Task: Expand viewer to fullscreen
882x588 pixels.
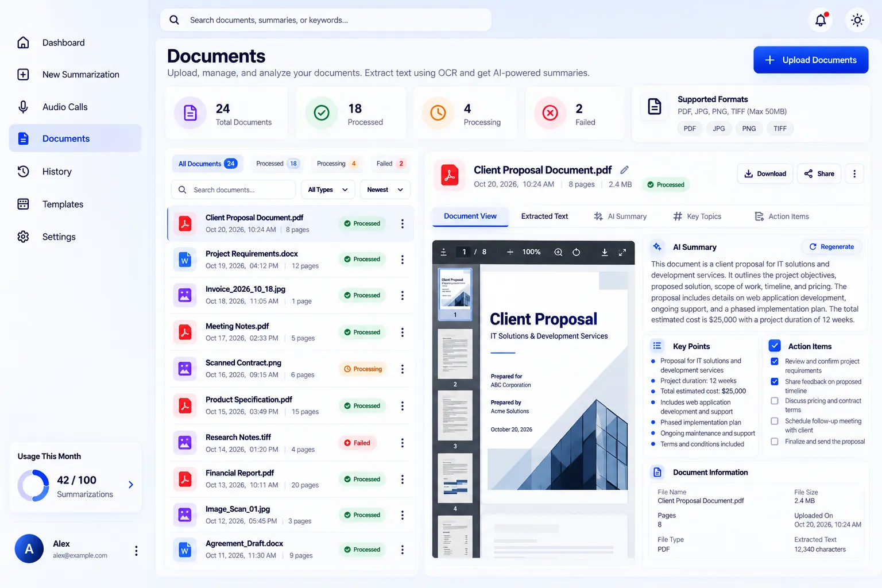Action: coord(622,252)
